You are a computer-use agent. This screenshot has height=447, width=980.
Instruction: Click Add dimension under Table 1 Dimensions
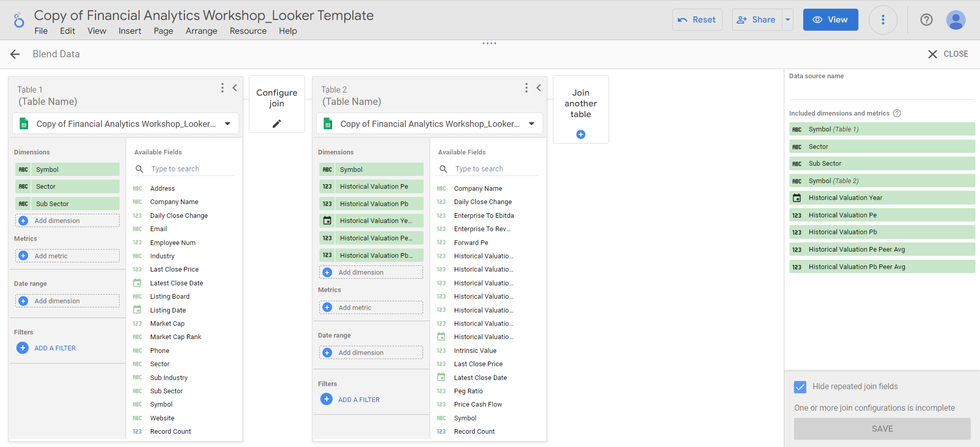click(x=67, y=221)
